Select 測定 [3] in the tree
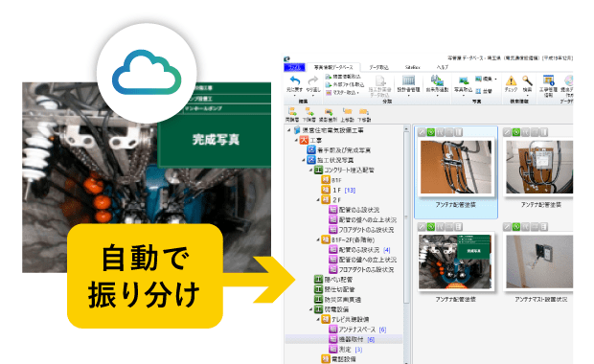The image size is (594, 364). click(x=346, y=350)
